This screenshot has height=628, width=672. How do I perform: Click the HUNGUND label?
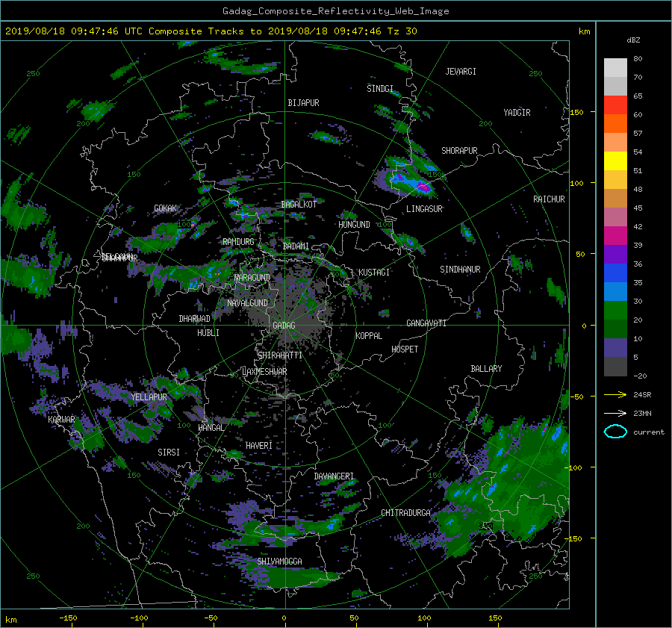(x=354, y=225)
